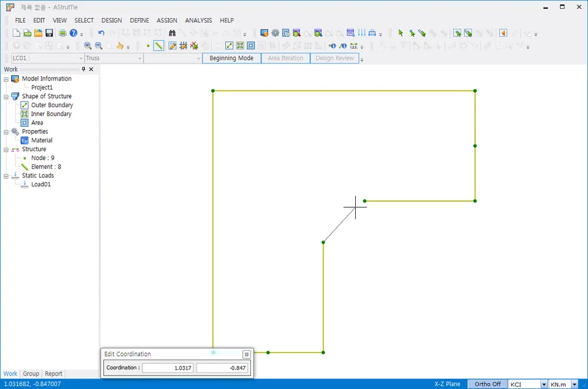The height and width of the screenshot is (389, 588).
Task: Collapse the Properties tree node
Action: 6,132
